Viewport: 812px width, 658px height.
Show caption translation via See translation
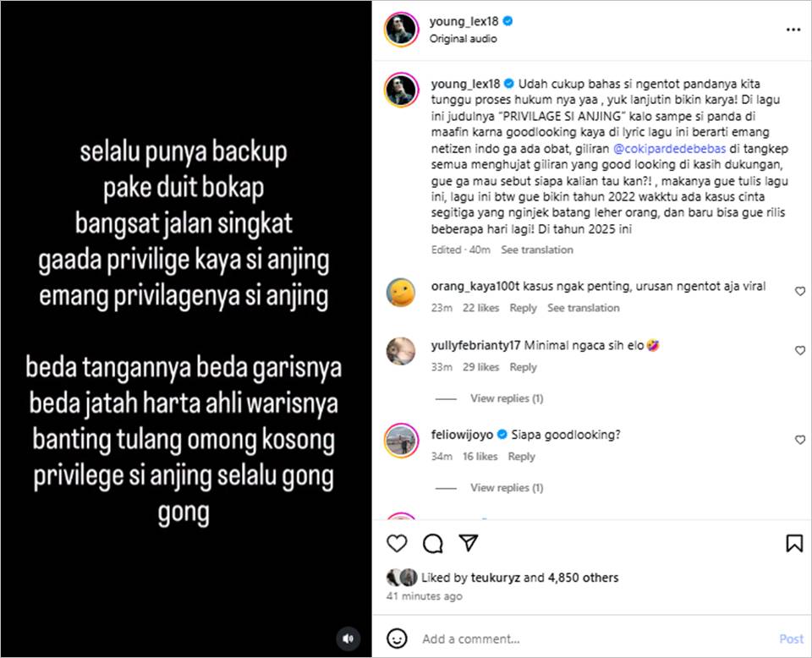[536, 249]
